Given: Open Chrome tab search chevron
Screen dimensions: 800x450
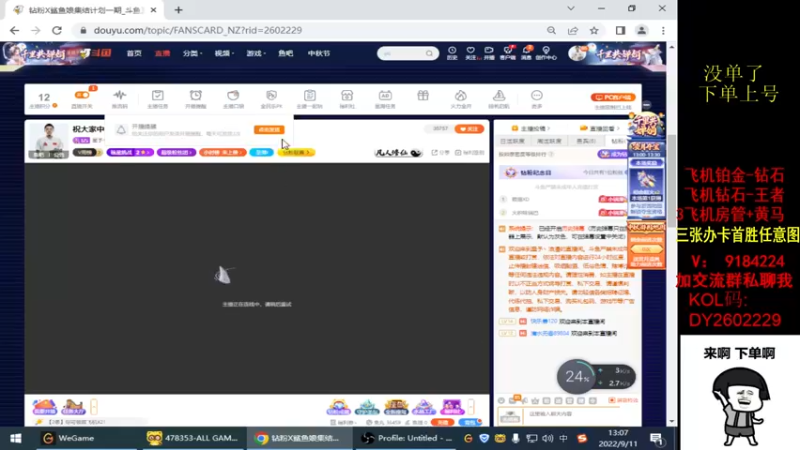Looking at the screenshot, I should point(570,9).
